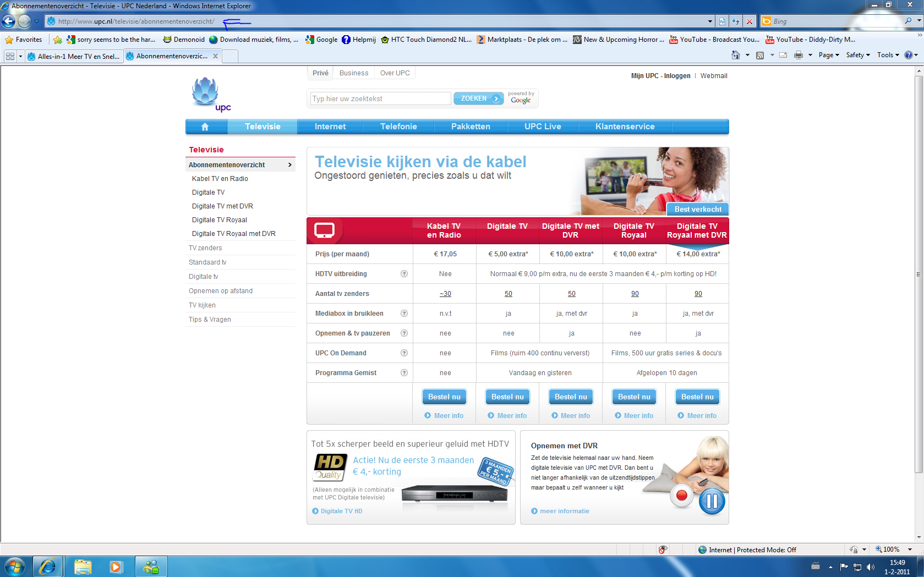This screenshot has height=577, width=924.
Task: Open the TV zenders sidebar item
Action: click(x=205, y=248)
